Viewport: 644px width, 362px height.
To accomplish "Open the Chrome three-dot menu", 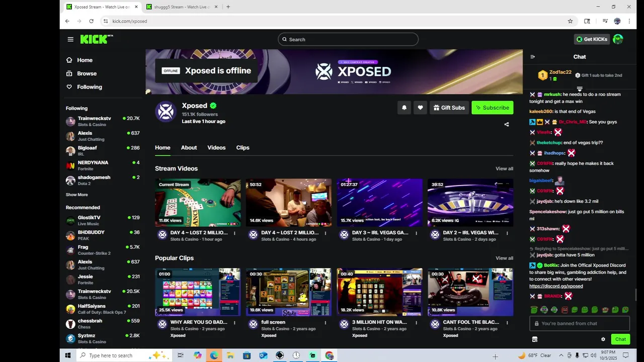I will pos(629,21).
